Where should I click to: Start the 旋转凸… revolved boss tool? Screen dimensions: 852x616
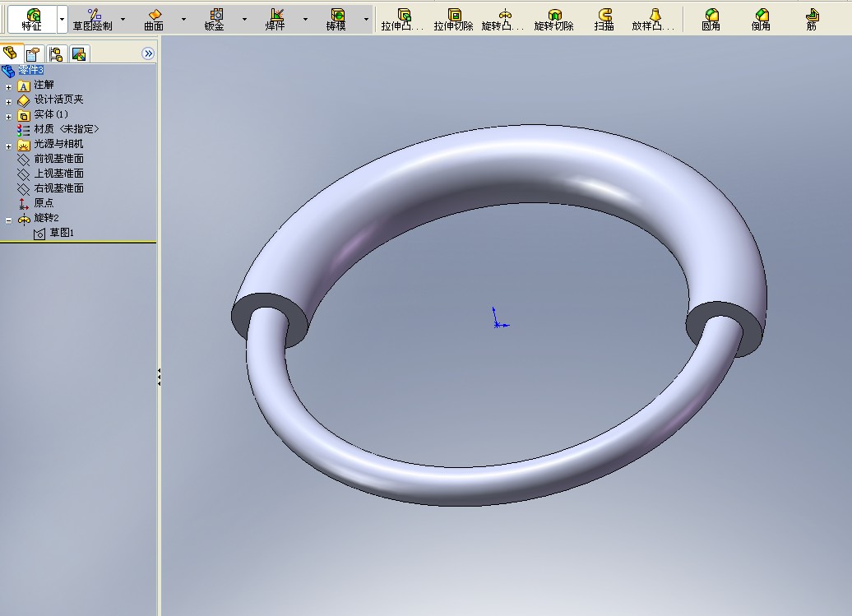pos(503,20)
